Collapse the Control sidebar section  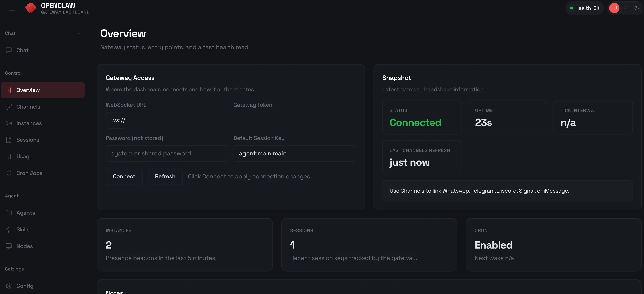tap(79, 73)
